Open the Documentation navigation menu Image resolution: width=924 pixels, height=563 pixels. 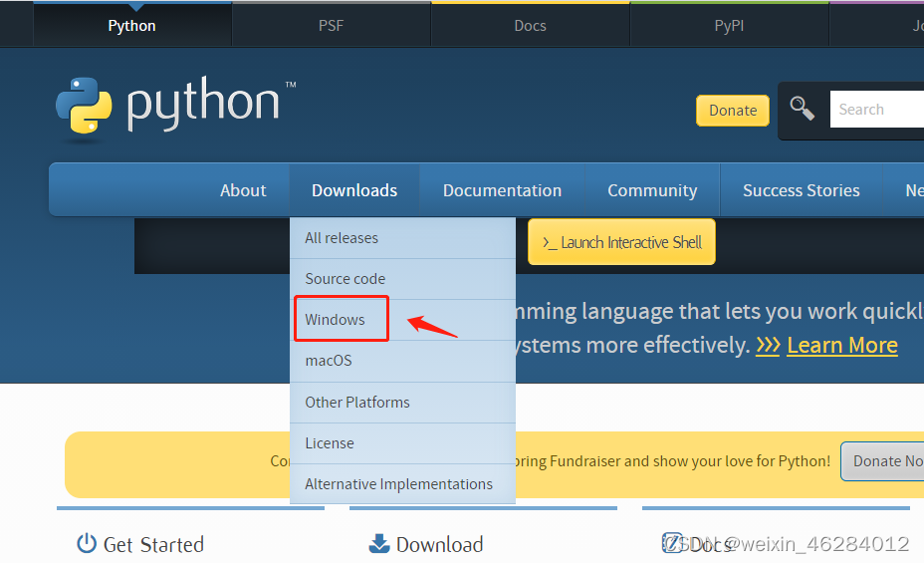[502, 190]
